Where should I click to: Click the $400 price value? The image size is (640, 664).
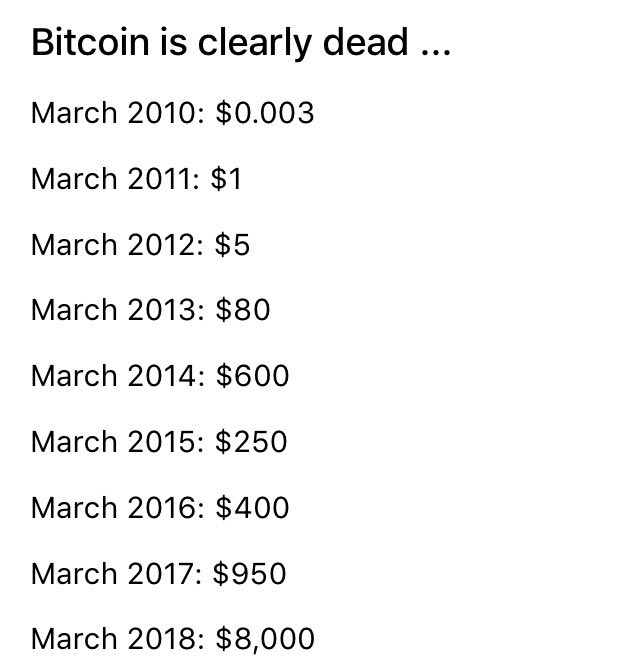[x=252, y=508]
